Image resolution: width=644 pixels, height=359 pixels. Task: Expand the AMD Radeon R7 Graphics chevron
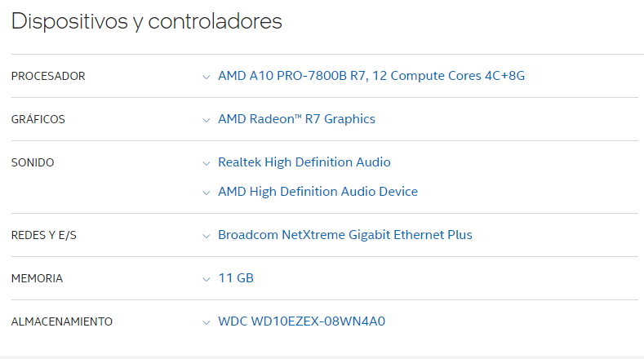click(x=207, y=120)
